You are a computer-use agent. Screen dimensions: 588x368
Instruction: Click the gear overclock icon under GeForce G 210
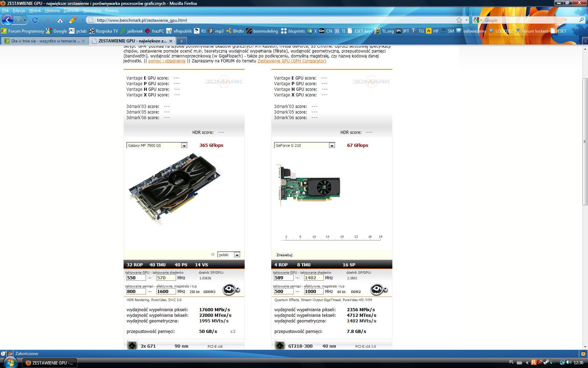point(379,289)
